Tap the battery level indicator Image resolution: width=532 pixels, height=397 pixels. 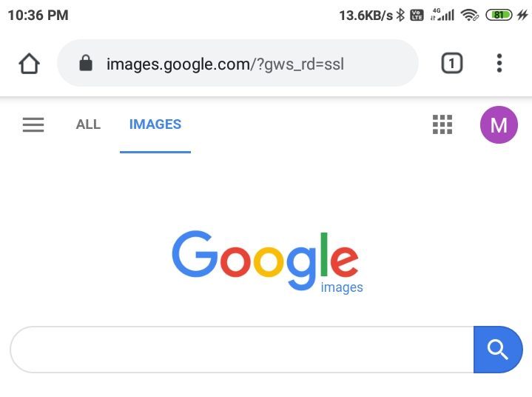[x=499, y=15]
